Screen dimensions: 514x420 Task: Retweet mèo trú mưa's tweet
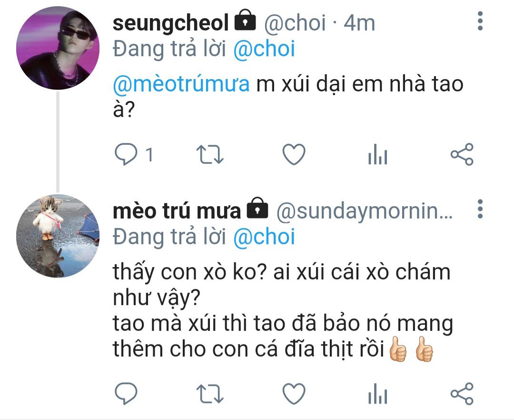(210, 393)
